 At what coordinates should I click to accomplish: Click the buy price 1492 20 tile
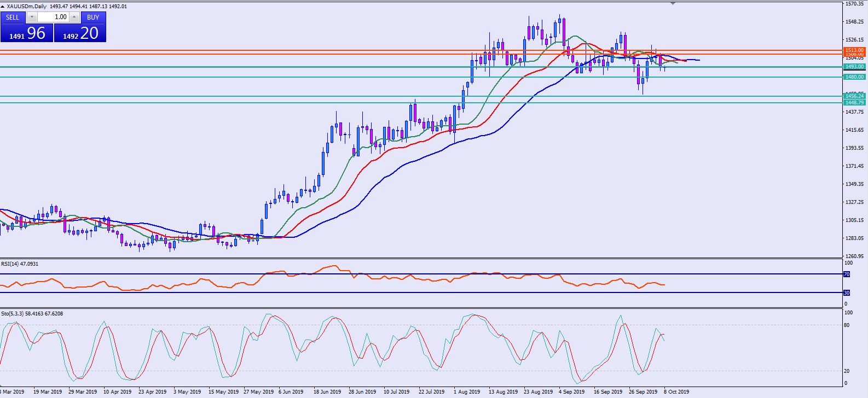[80, 33]
